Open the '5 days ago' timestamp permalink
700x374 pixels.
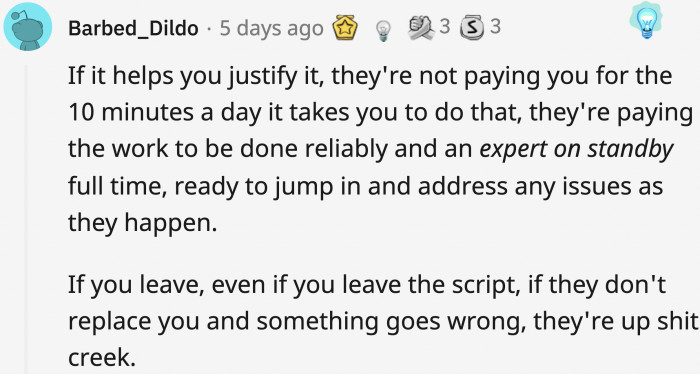coord(271,29)
